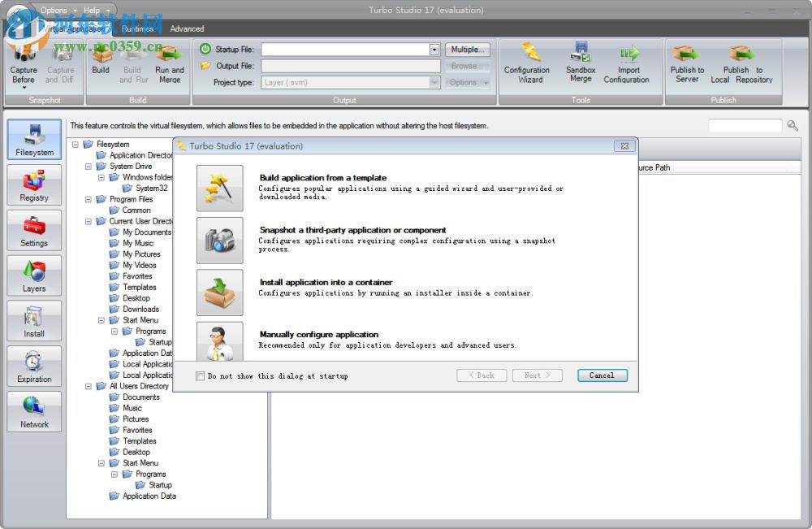Collapse the Current User Directory node

click(88, 221)
